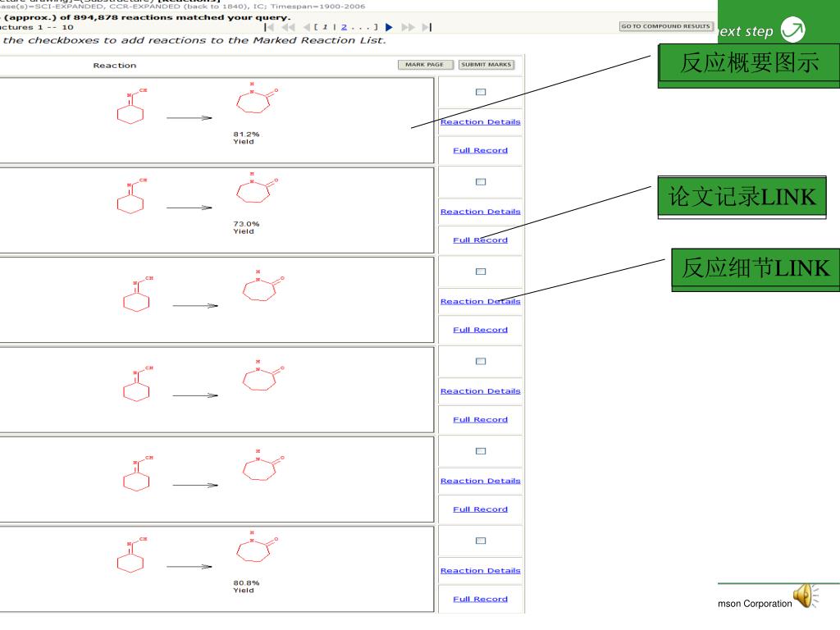Open Full Record for the 81.2% yield reaction

(x=481, y=151)
